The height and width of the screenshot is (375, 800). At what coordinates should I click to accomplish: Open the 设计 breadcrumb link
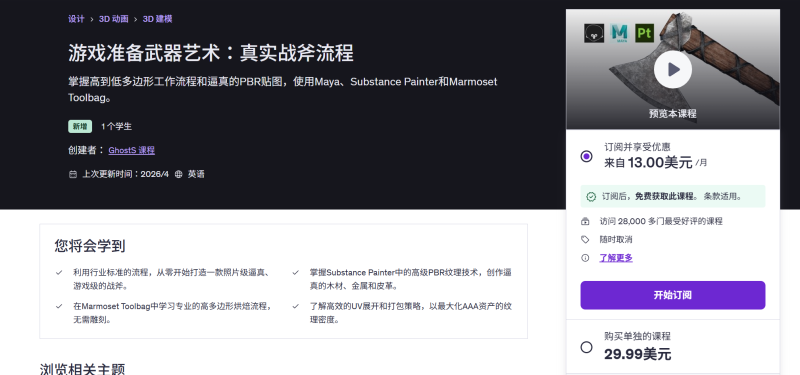(x=76, y=19)
